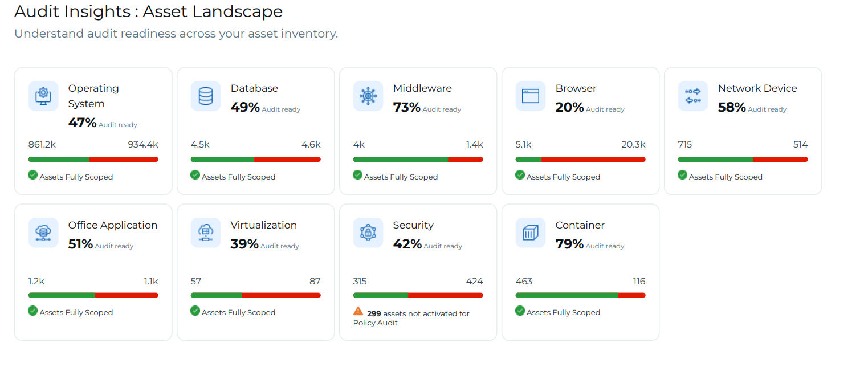Click Assets Fully Scoped on Office Application
This screenshot has height=379, width=868.
pyautogui.click(x=76, y=312)
